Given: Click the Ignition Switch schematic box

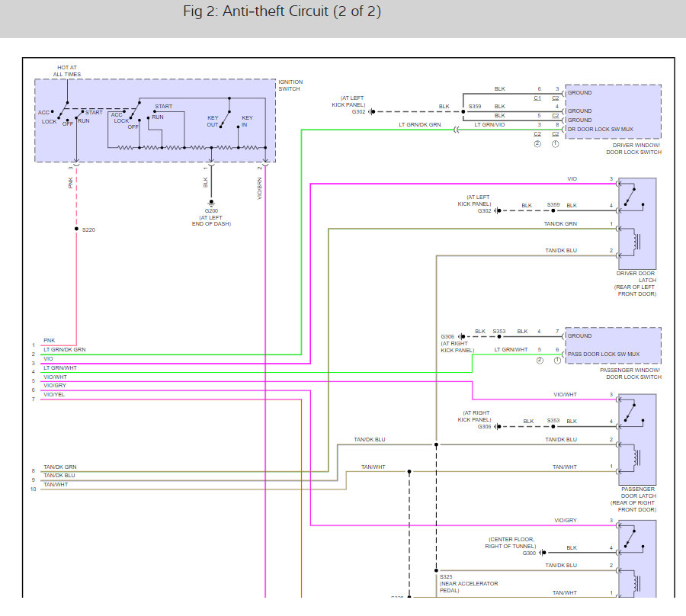Looking at the screenshot, I should point(155,120).
